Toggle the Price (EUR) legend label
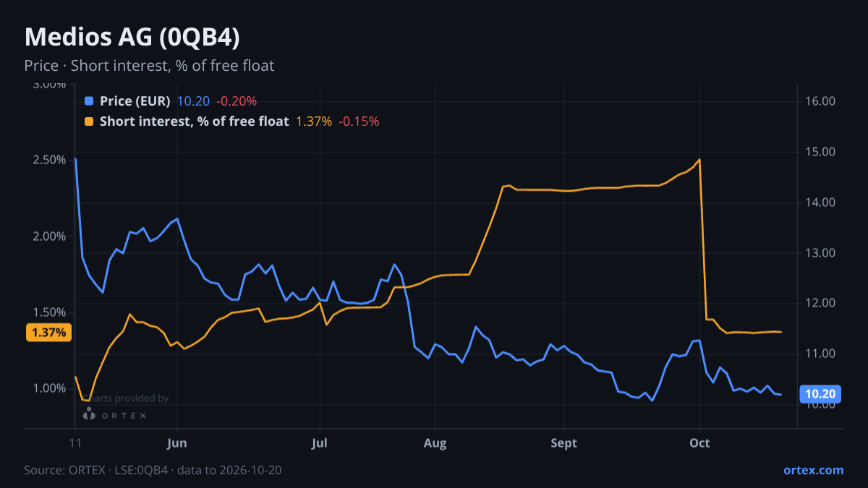The image size is (868, 488). (x=135, y=101)
